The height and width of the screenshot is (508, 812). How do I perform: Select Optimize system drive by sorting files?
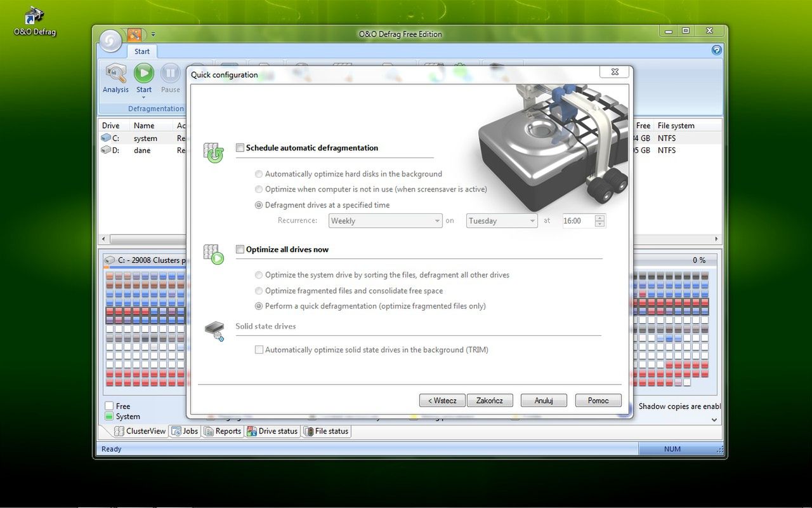point(259,275)
